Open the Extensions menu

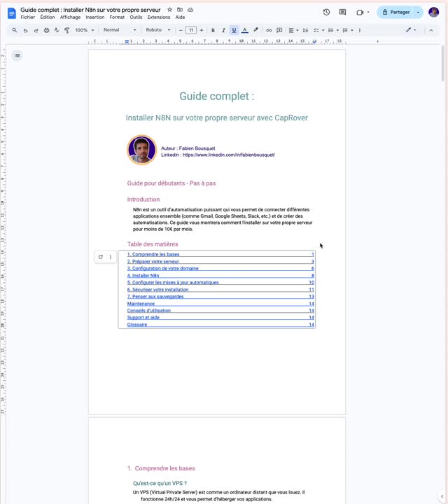(x=159, y=17)
